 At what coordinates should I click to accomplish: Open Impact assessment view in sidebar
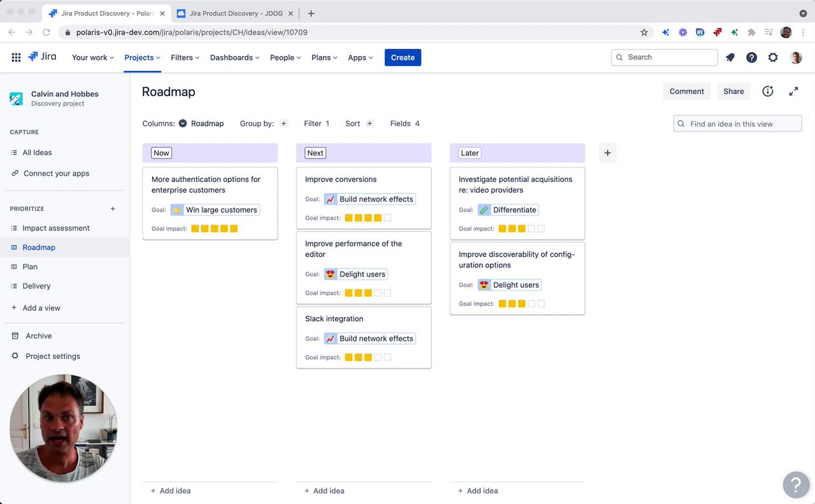coord(56,228)
